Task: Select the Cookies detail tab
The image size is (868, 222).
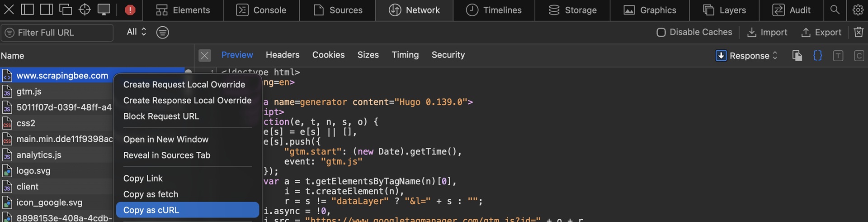Action: pyautogui.click(x=329, y=55)
